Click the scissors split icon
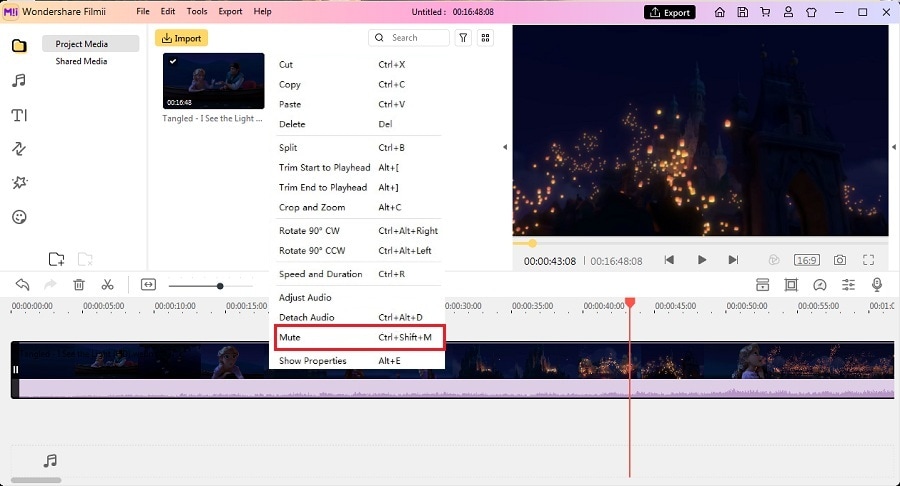 click(107, 285)
